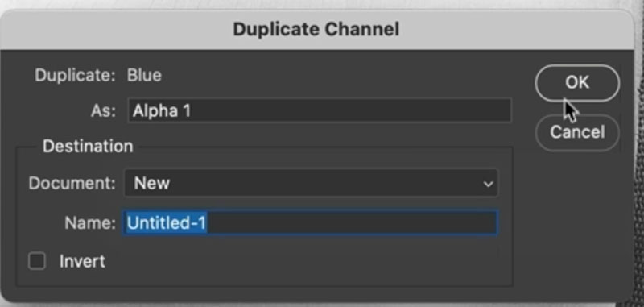
Task: Dismiss the dialog with the Cancel button
Action: (x=577, y=132)
